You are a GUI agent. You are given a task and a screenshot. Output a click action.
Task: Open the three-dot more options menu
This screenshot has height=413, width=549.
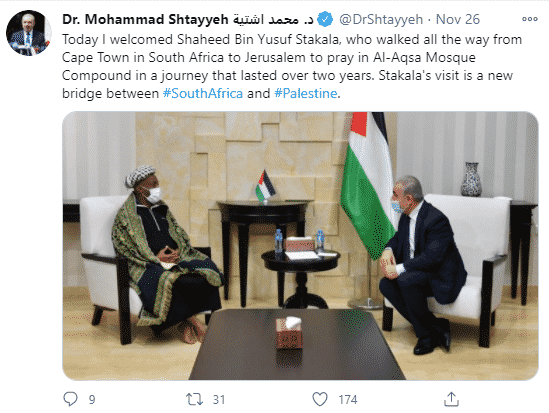tap(529, 19)
